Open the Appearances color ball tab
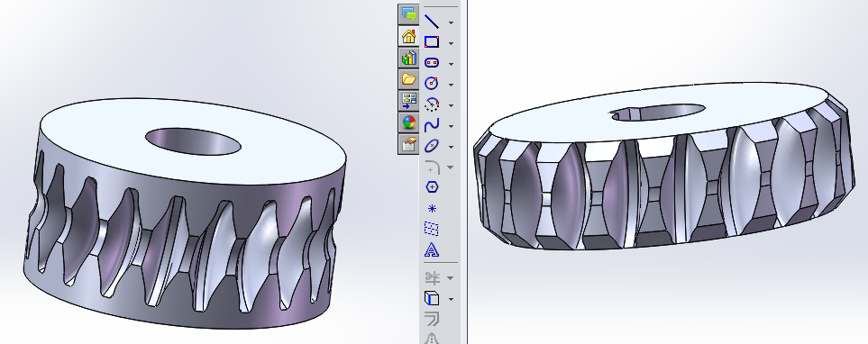This screenshot has width=868, height=344. point(408,122)
